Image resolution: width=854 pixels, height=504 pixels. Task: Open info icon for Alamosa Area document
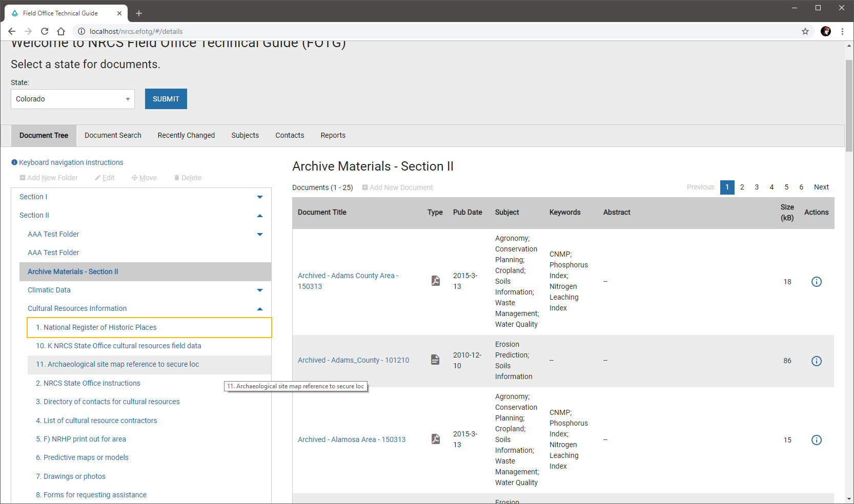pyautogui.click(x=817, y=440)
